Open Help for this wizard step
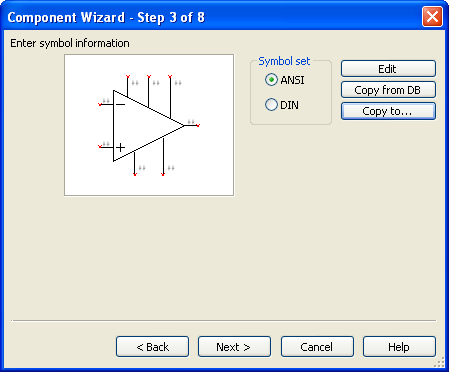 tap(399, 347)
